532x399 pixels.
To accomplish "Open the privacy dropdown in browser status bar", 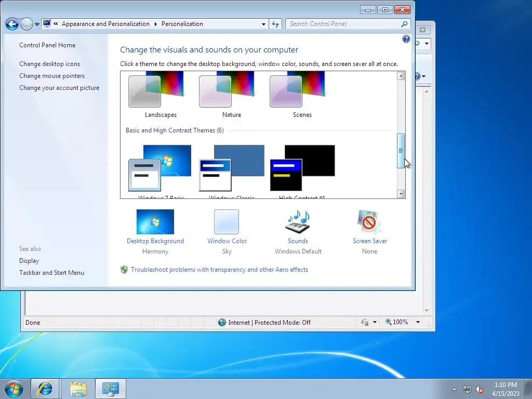I will [375, 322].
